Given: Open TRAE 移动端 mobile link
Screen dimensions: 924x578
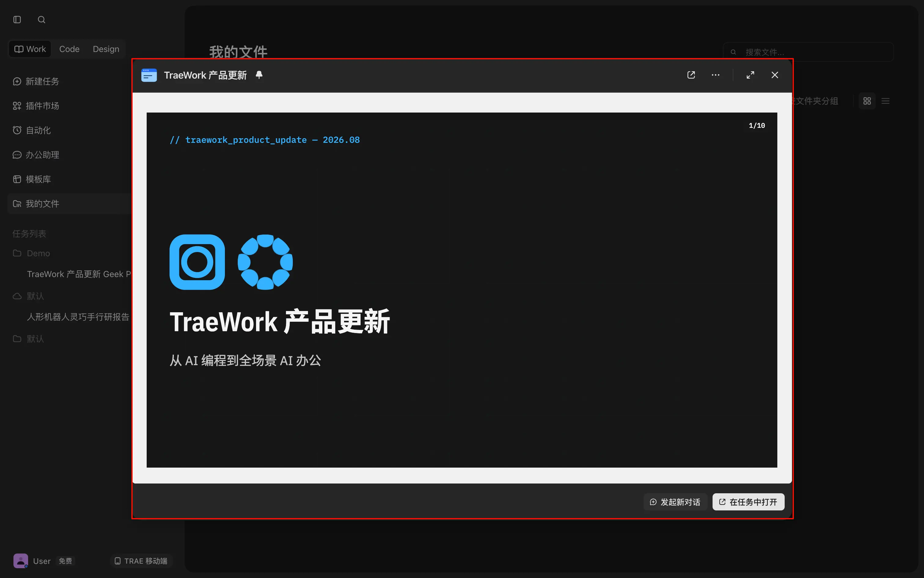Looking at the screenshot, I should coord(141,561).
